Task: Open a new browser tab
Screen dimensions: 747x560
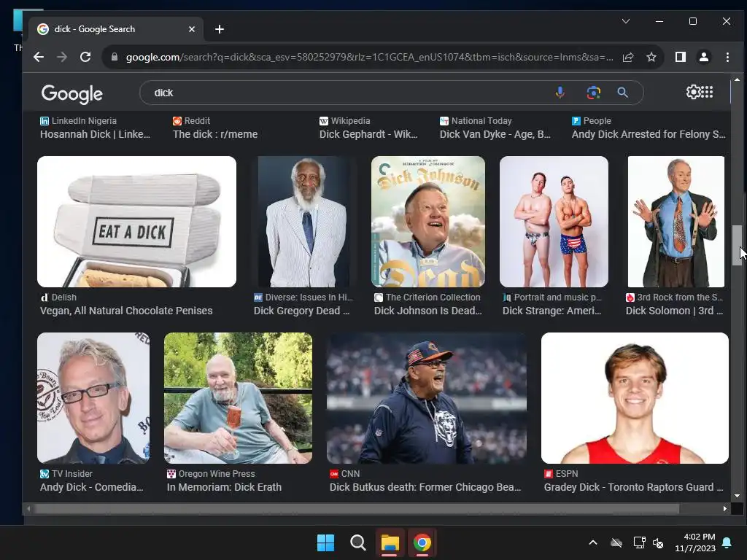Action: coord(219,29)
